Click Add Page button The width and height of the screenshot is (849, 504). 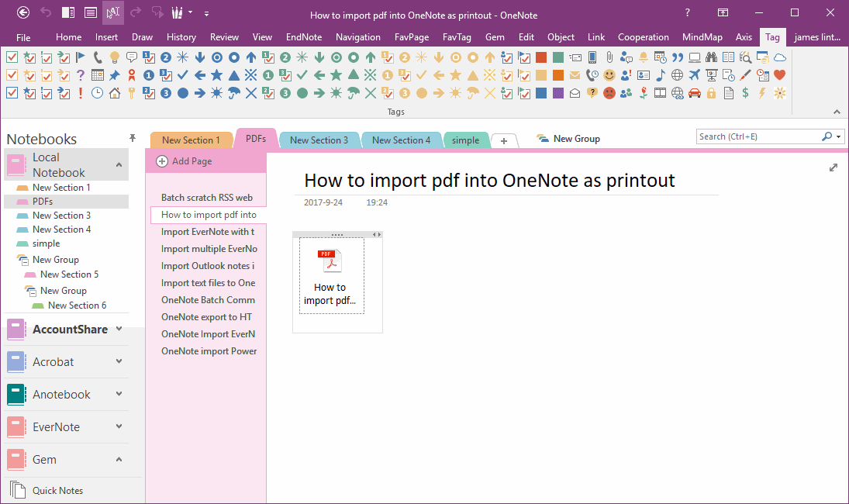pyautogui.click(x=184, y=161)
